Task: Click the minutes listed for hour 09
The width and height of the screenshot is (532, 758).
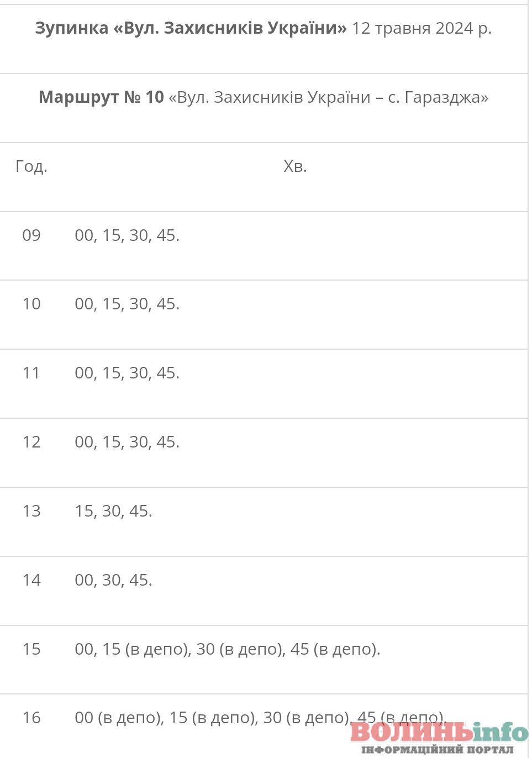Action: point(127,235)
